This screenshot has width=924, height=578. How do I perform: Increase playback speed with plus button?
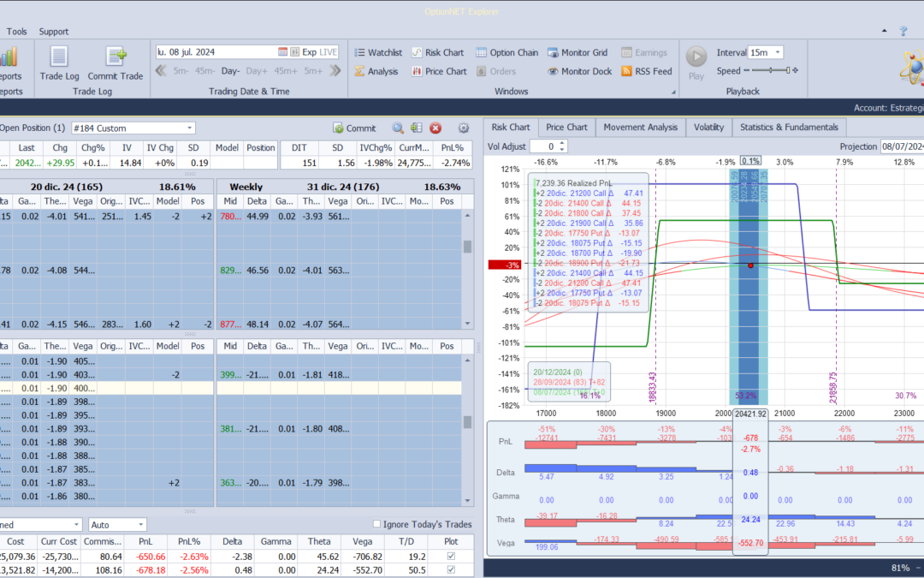pyautogui.click(x=796, y=70)
